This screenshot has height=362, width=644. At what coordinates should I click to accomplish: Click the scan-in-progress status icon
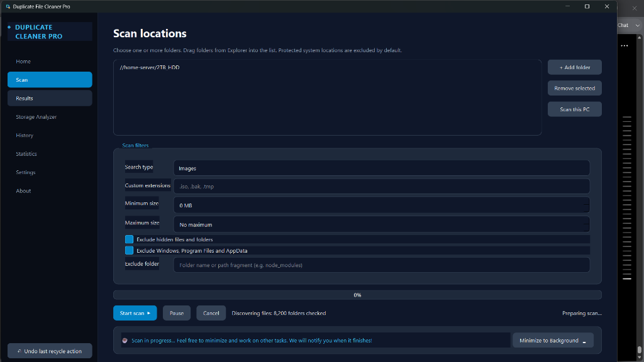125,340
